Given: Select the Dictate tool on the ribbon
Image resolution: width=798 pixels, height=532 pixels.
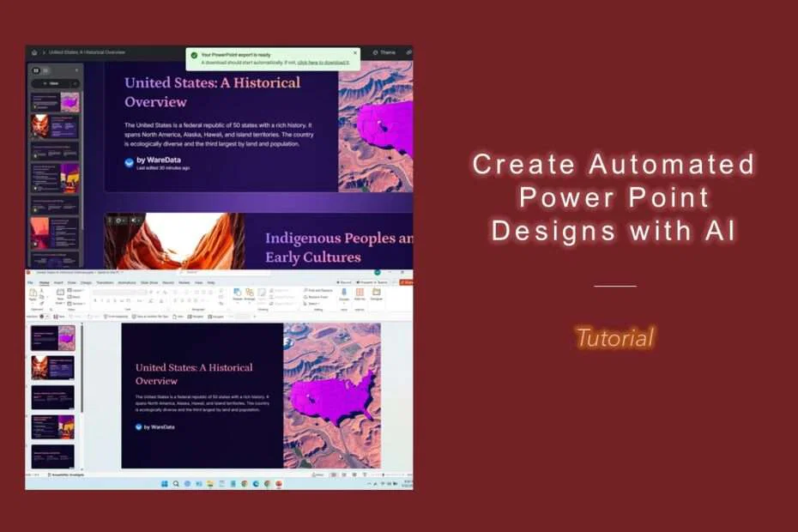Looking at the screenshot, I should pyautogui.click(x=344, y=293).
